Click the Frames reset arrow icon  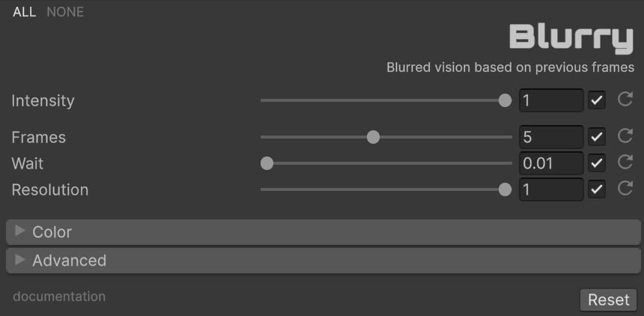[x=625, y=136]
